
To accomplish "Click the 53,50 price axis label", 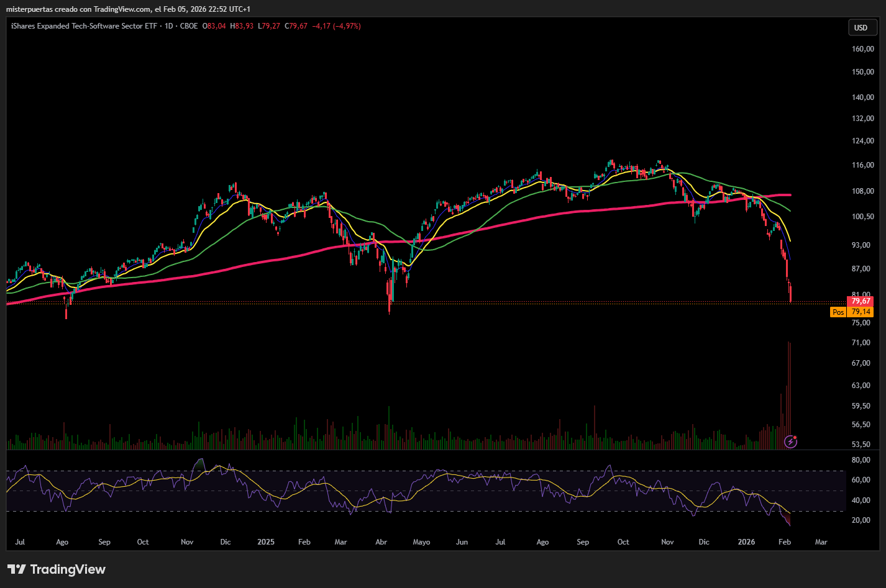I will click(x=861, y=445).
